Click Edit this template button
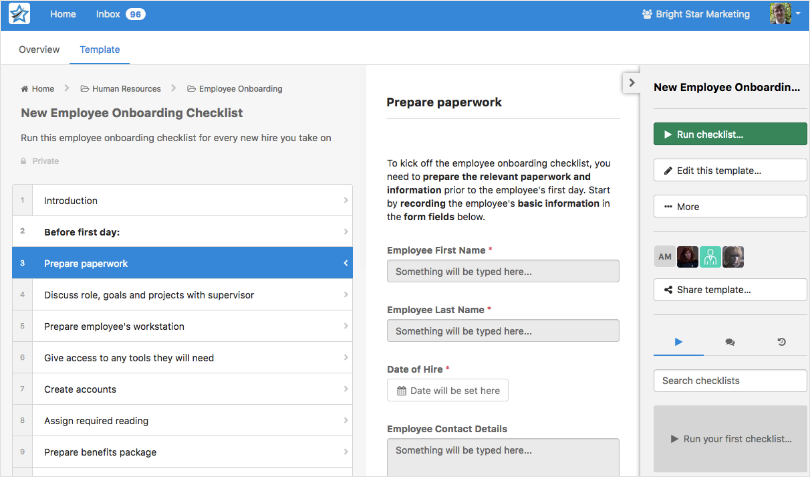 (730, 171)
